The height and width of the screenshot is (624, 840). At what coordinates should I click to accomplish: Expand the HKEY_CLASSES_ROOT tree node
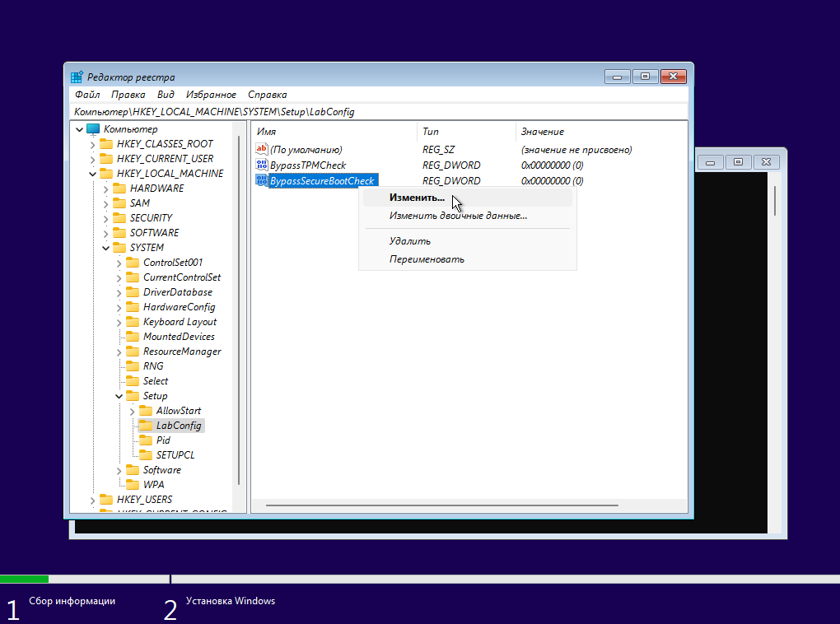[93, 144]
